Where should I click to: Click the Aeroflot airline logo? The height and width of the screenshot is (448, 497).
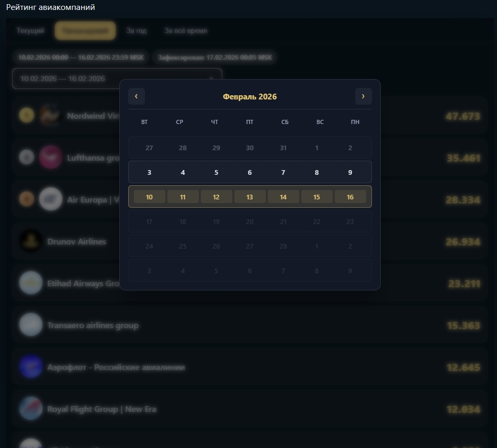(x=31, y=367)
